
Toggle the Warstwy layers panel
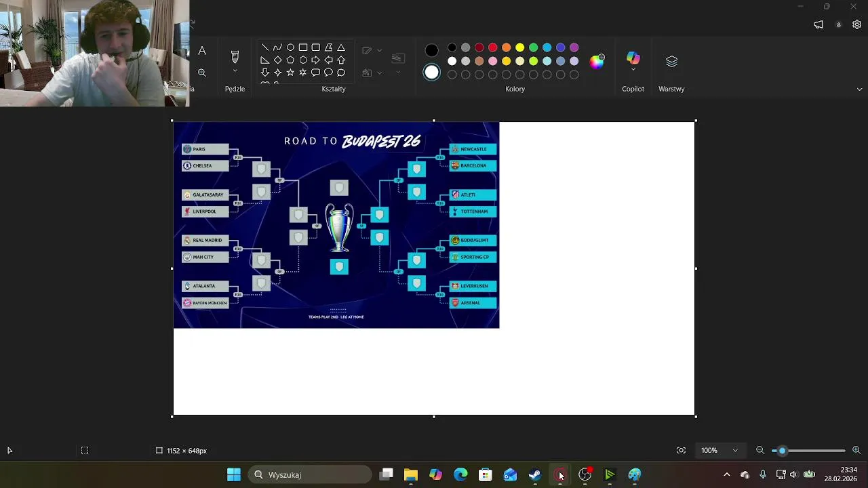point(671,62)
